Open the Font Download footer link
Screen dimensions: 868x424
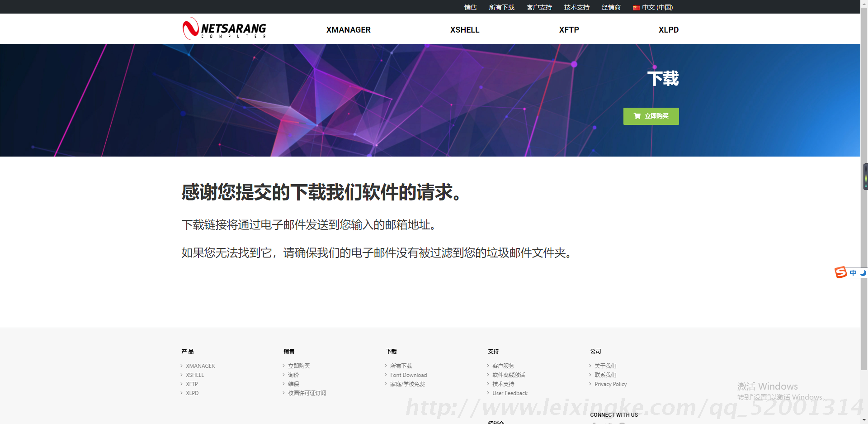(x=408, y=375)
